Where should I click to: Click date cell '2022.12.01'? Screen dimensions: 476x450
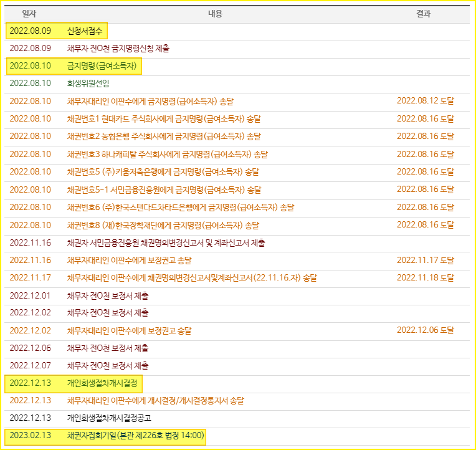point(30,296)
